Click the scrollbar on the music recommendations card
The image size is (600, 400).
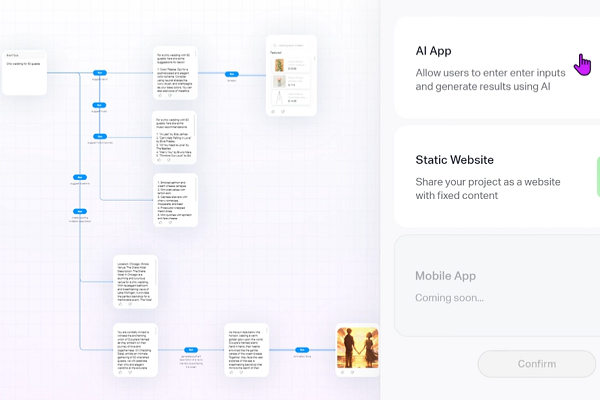tap(194, 126)
